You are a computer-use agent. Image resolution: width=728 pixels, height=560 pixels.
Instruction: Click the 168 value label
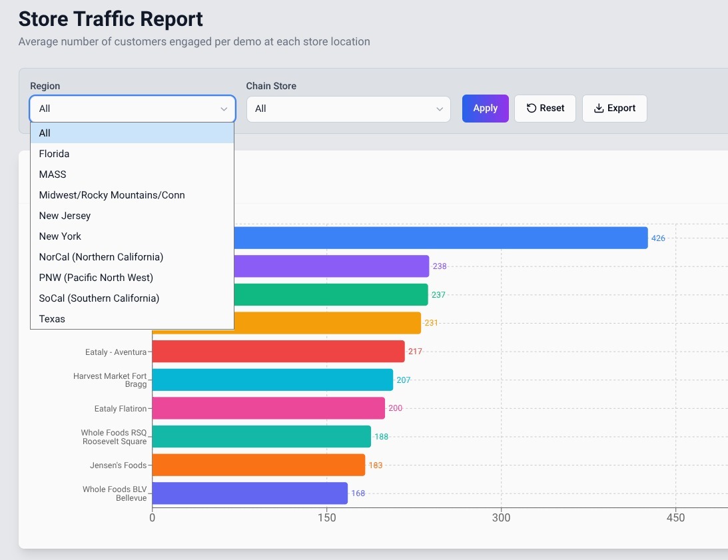[x=358, y=493]
